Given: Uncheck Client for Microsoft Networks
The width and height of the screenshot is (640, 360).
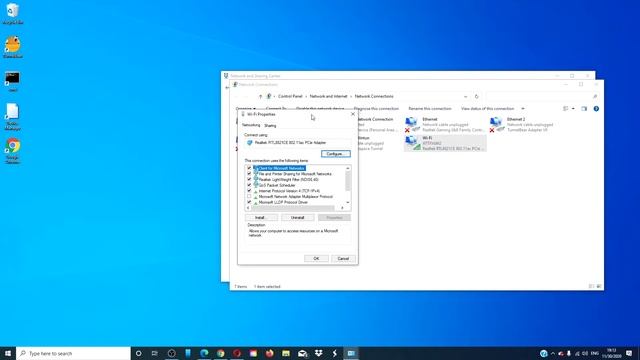Looking at the screenshot, I should point(249,168).
